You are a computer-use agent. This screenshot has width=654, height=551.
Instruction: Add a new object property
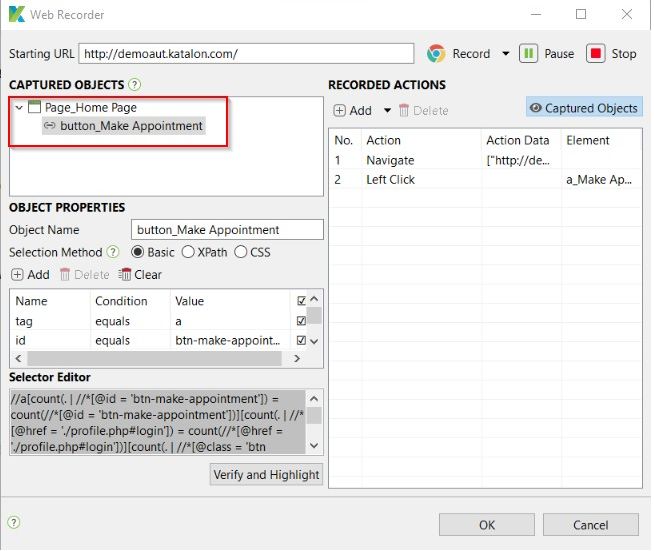point(30,275)
